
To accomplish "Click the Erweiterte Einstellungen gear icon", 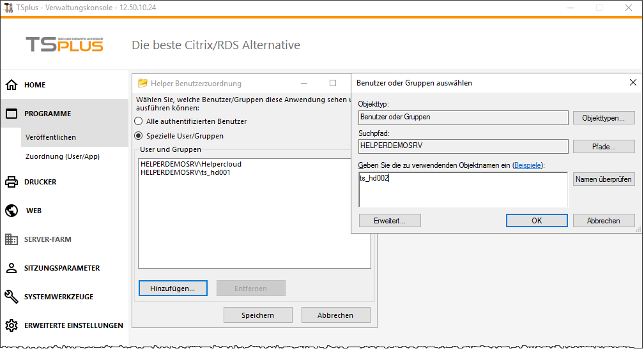I will click(11, 325).
